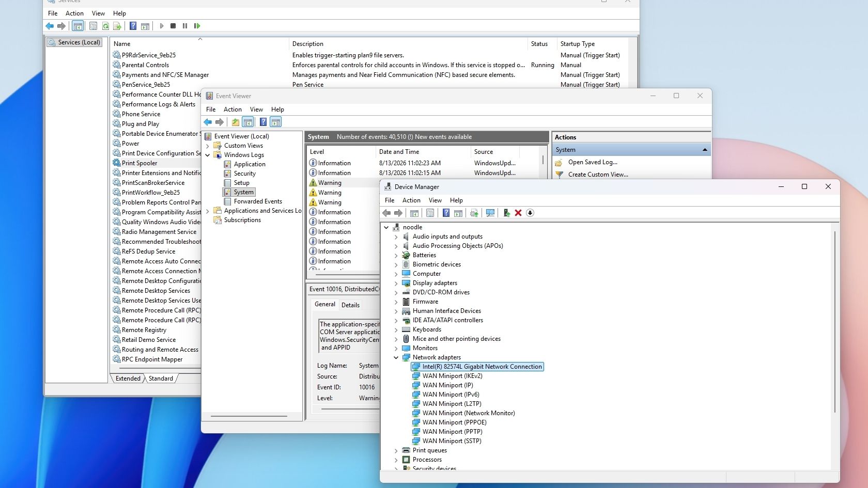Click Services Properties toolbar icon
This screenshot has height=488, width=868.
pyautogui.click(x=94, y=26)
